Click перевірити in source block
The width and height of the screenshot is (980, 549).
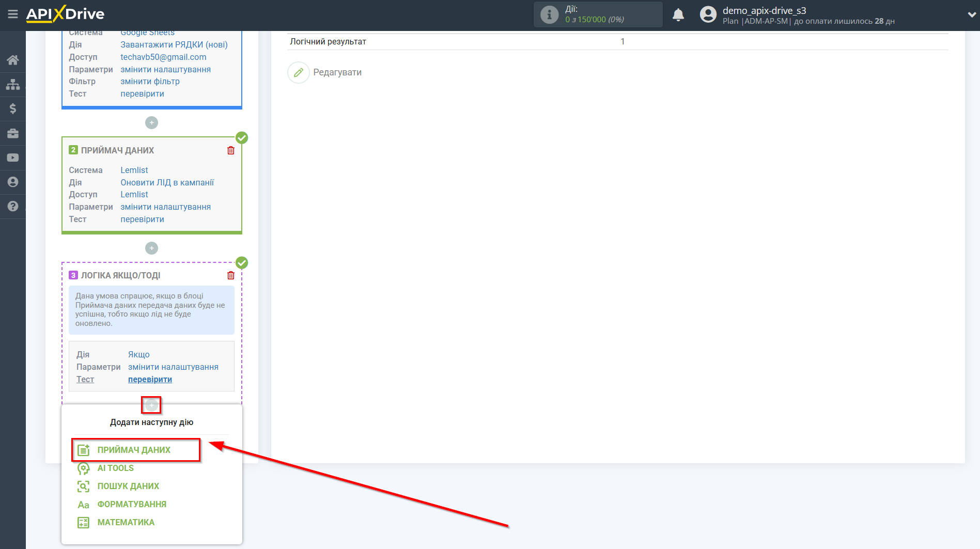point(142,93)
